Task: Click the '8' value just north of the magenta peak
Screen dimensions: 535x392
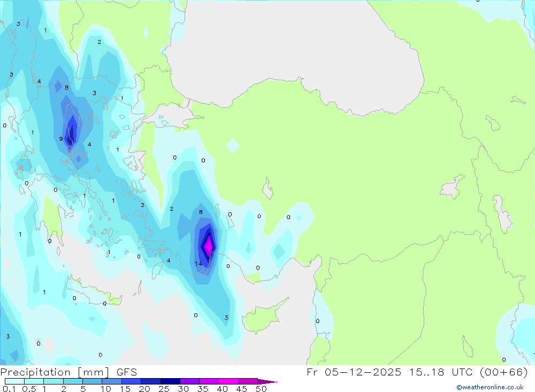Action: pyautogui.click(x=201, y=212)
